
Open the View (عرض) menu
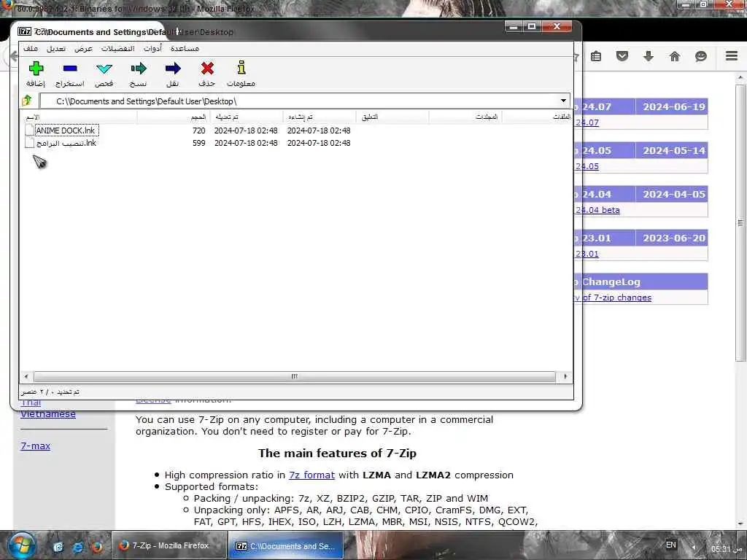coord(83,49)
